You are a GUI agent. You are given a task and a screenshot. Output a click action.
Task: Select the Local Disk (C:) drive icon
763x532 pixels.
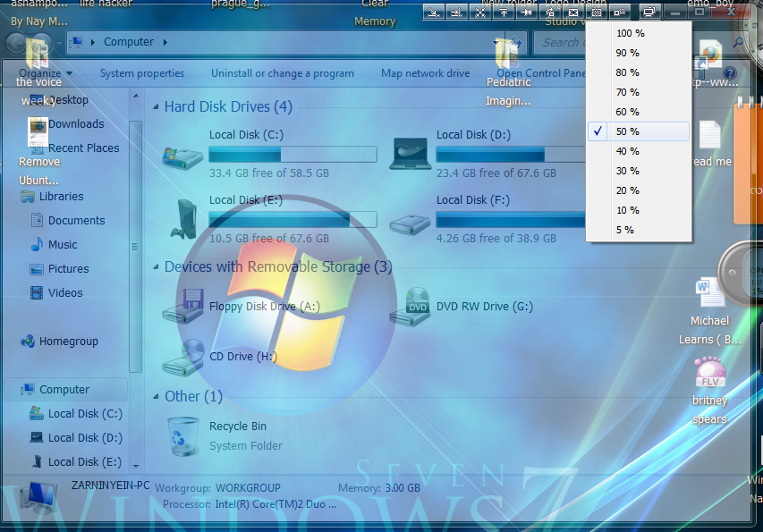click(x=182, y=157)
